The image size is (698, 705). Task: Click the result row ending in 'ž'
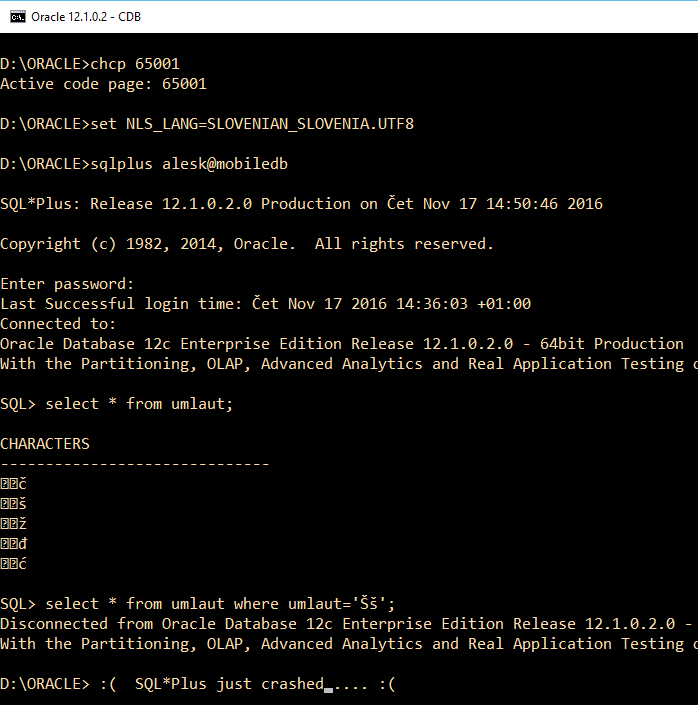(14, 524)
